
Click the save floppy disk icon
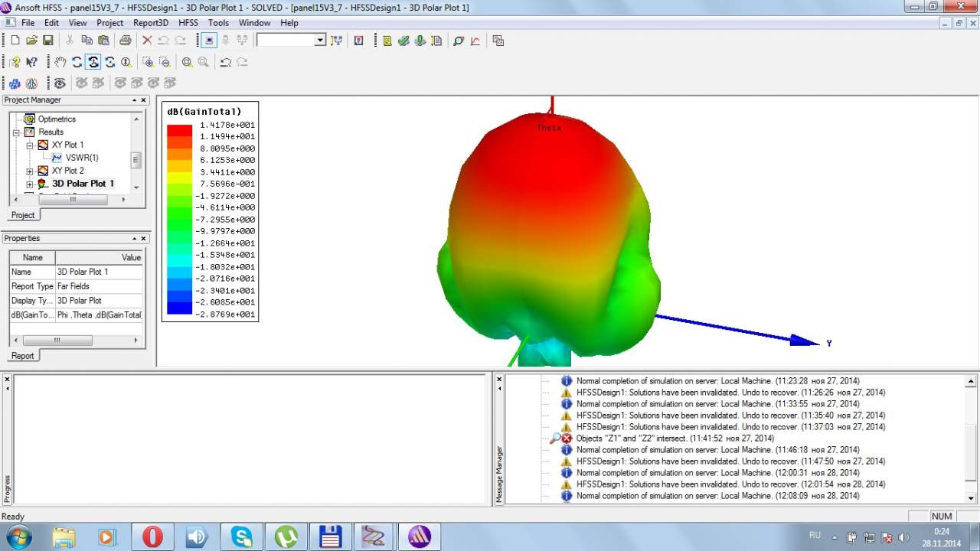pyautogui.click(x=48, y=41)
